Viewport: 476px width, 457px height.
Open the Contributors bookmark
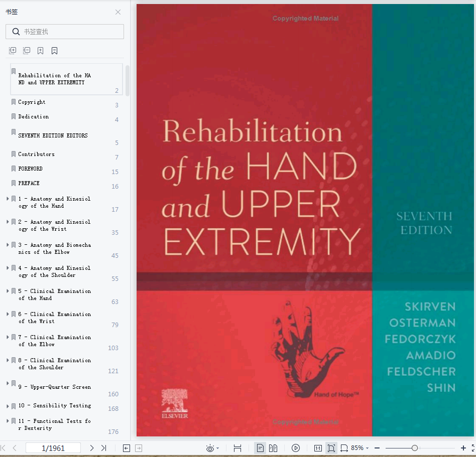(37, 154)
